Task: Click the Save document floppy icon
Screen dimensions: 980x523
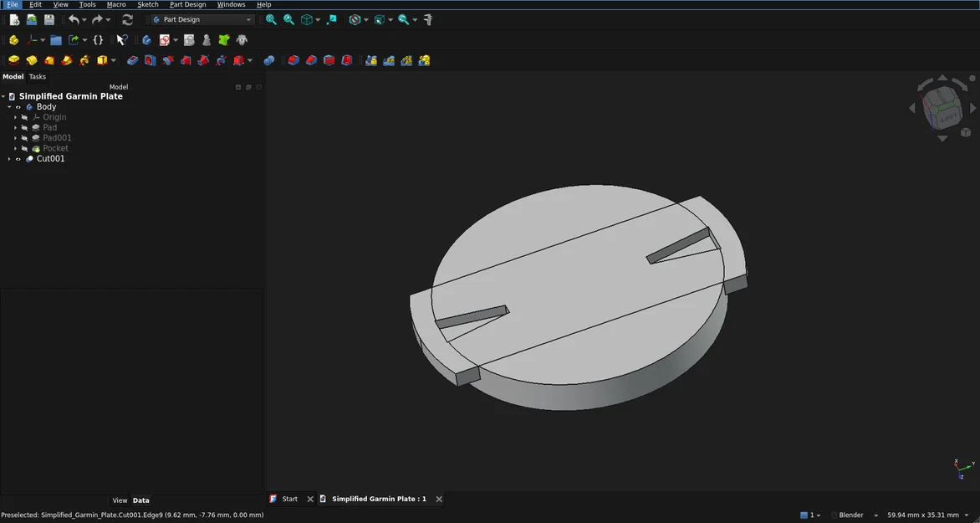Action: 49,19
